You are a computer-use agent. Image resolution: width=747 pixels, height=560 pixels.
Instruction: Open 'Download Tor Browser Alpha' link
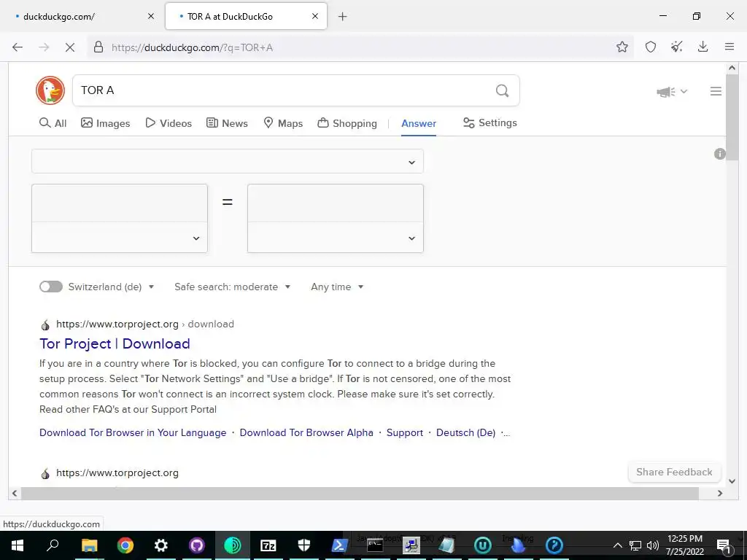(x=306, y=433)
